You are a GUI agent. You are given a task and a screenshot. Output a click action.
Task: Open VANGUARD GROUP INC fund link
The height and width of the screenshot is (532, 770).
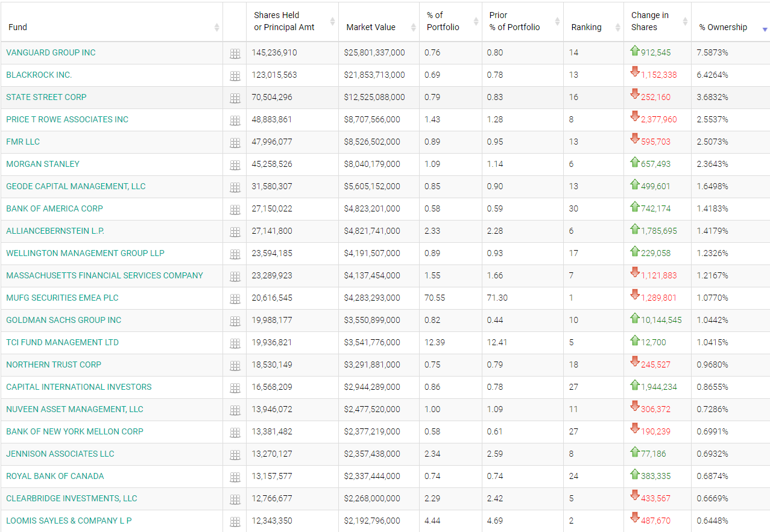(51, 52)
